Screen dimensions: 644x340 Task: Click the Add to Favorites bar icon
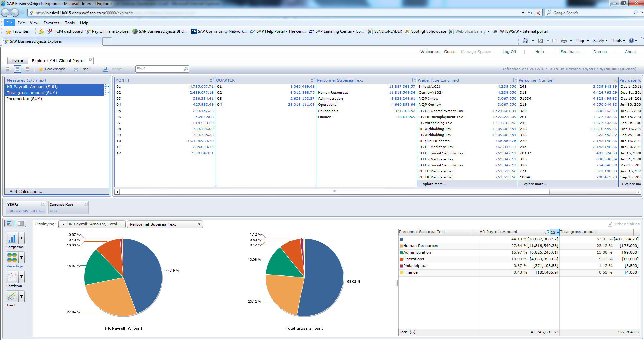click(x=41, y=31)
